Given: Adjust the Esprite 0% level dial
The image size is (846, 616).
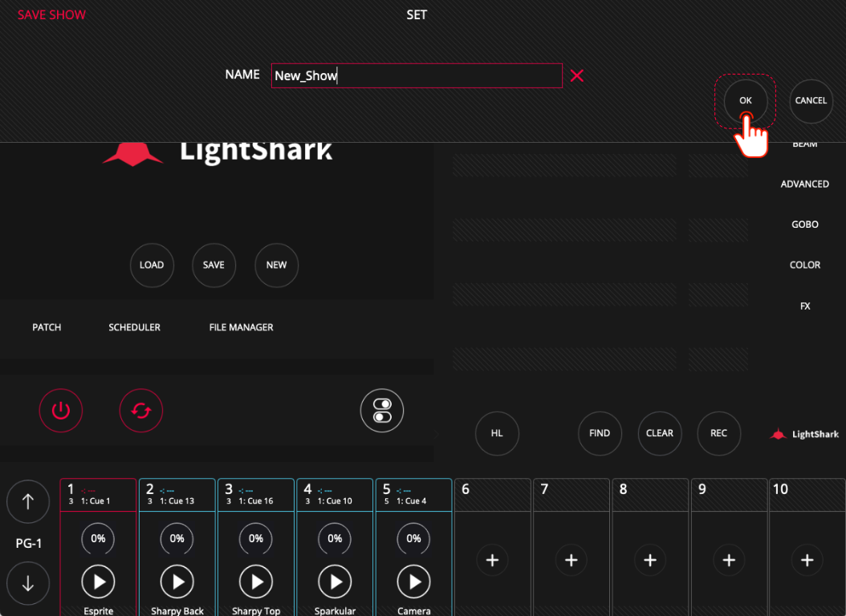Looking at the screenshot, I should coord(98,538).
